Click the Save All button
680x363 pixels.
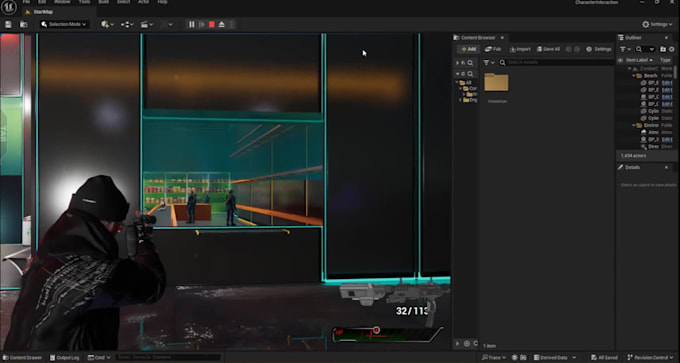pyautogui.click(x=548, y=49)
